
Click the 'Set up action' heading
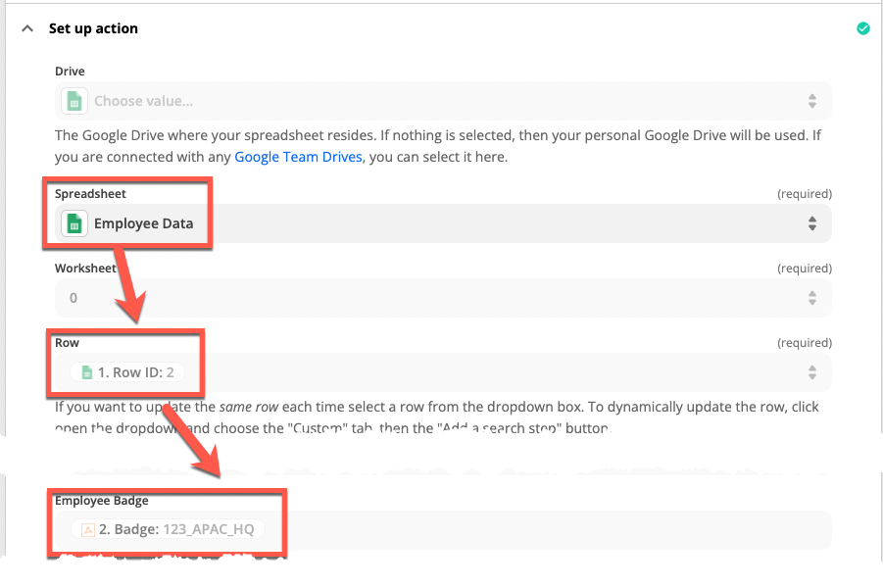93,28
